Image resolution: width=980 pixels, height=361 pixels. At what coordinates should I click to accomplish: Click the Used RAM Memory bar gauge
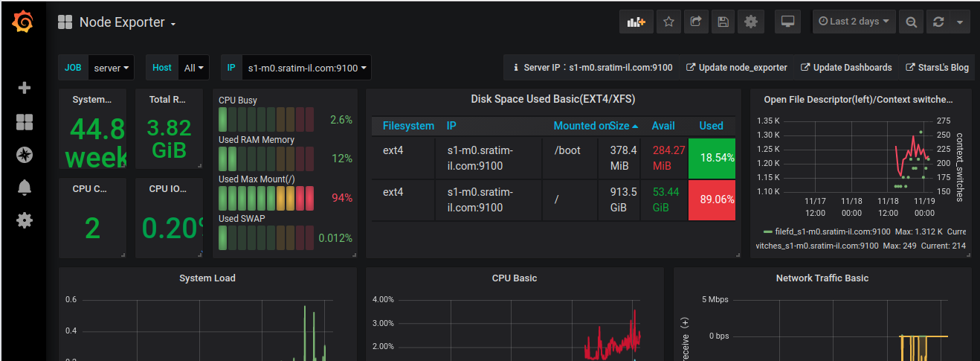point(268,159)
